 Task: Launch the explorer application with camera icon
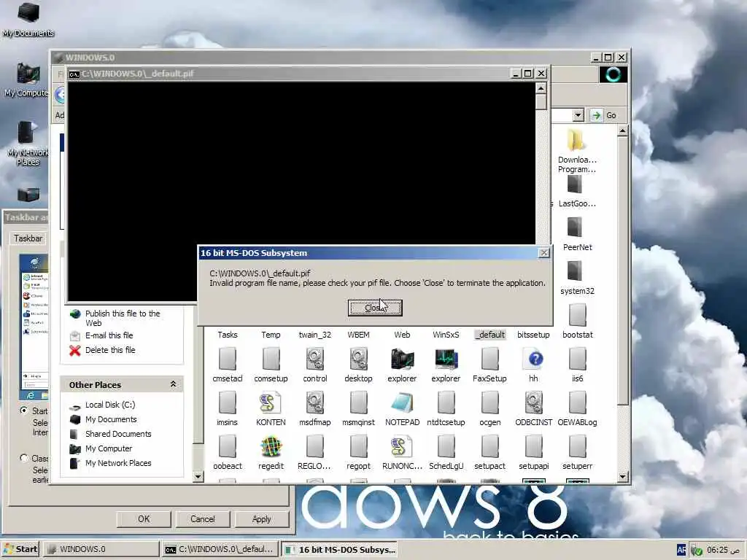coord(402,359)
